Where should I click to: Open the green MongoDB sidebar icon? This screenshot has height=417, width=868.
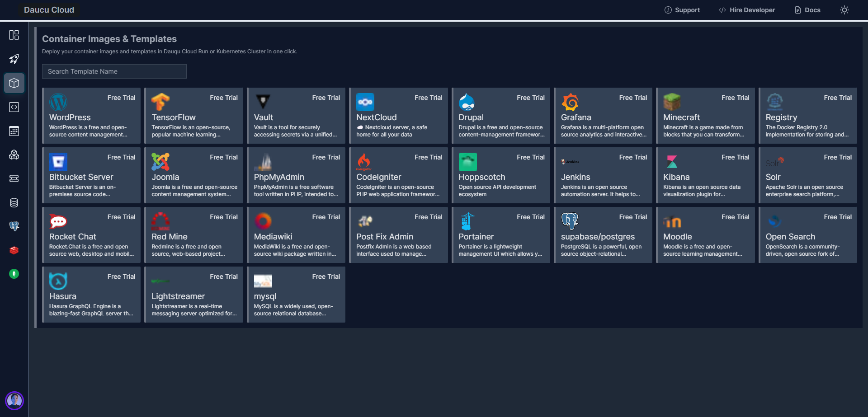coord(14,274)
